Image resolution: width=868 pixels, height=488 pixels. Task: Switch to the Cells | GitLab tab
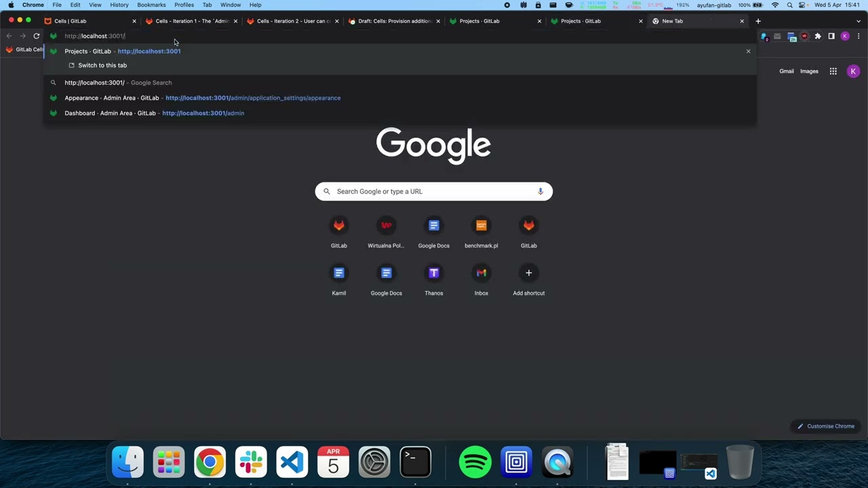click(x=88, y=21)
